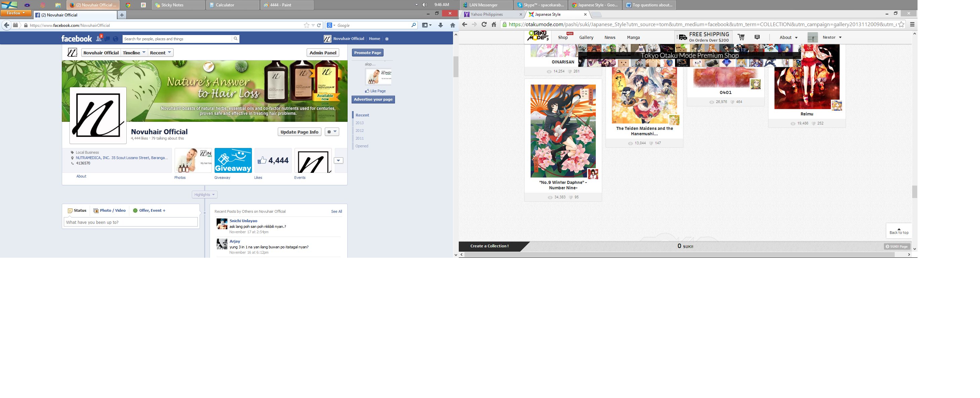Click the Advertise your page button

(x=373, y=99)
